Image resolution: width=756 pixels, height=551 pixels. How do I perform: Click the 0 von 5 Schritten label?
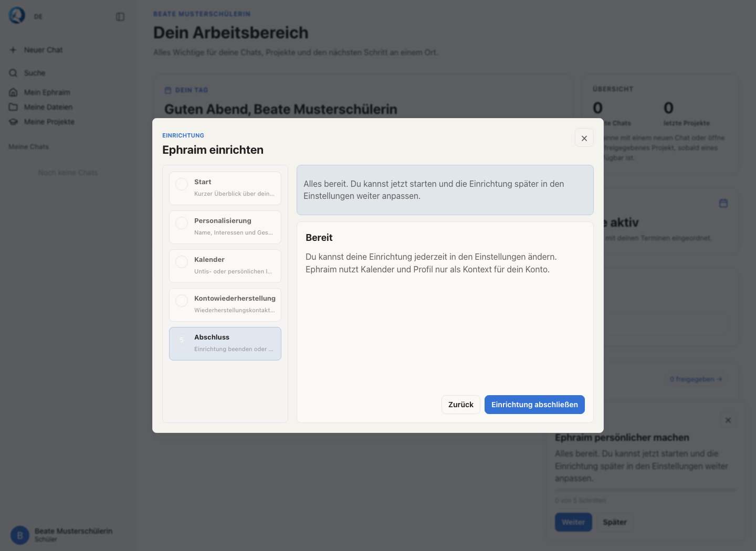pyautogui.click(x=580, y=501)
